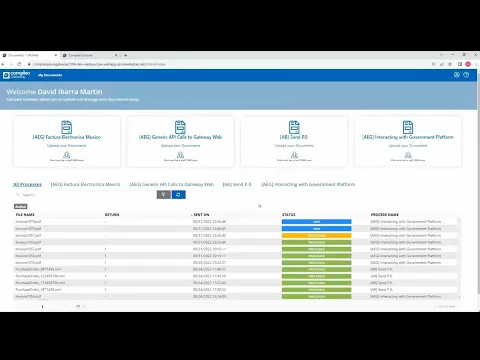Select the Documents browser tab

click(x=30, y=55)
